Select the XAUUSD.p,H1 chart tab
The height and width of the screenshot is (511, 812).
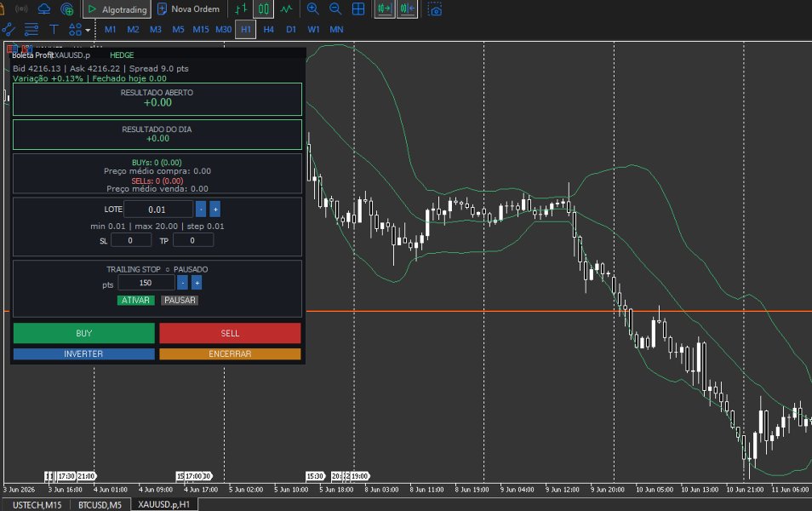click(x=163, y=504)
